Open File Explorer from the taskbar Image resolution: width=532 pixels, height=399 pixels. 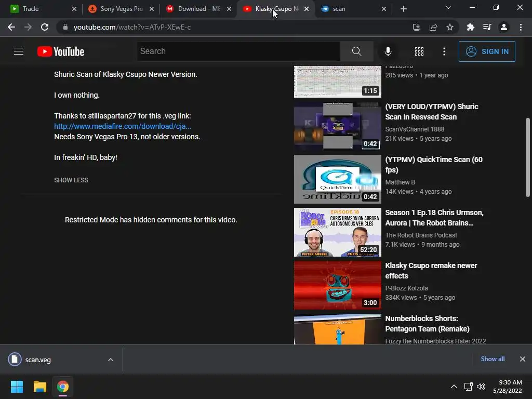coord(39,387)
